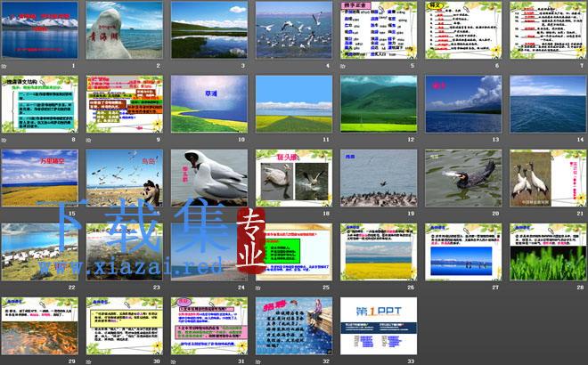This screenshot has height=365, width=588.
Task: Open slide 14 showing open blue water
Action: pos(548,104)
